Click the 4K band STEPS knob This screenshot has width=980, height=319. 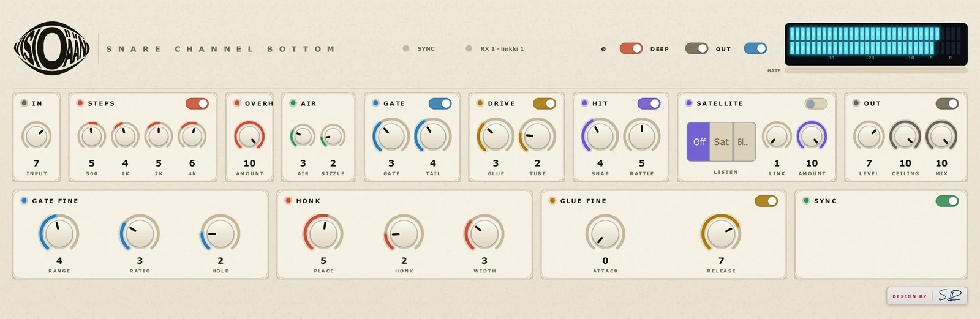tap(192, 136)
